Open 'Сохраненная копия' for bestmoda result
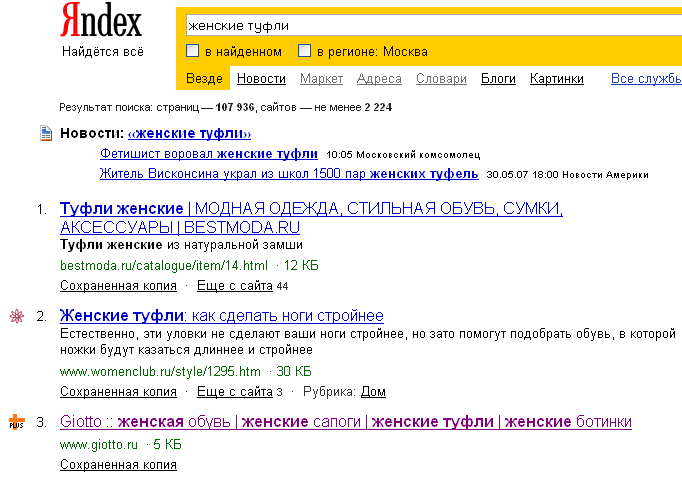 click(118, 286)
